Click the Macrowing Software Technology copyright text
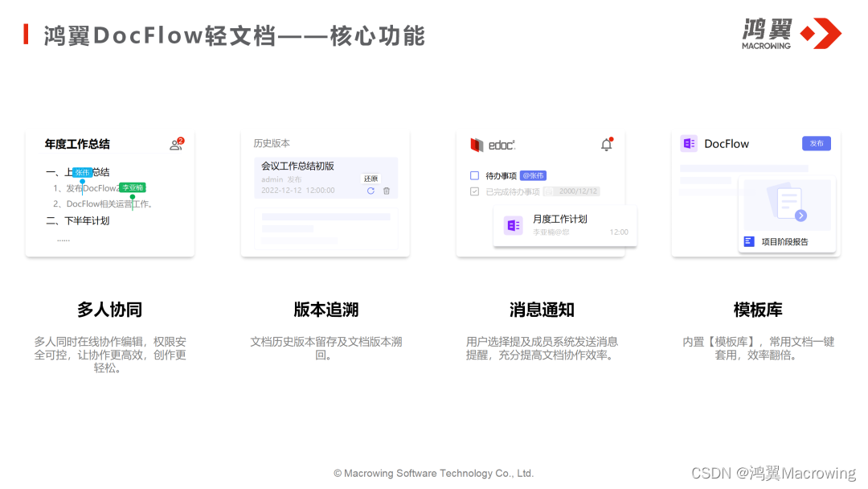Image resolution: width=868 pixels, height=489 pixels. [x=433, y=473]
